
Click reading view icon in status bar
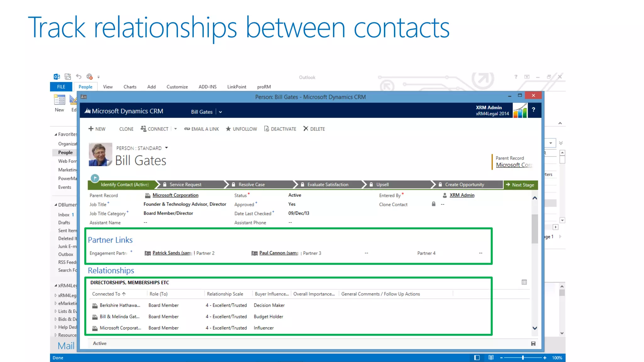491,358
